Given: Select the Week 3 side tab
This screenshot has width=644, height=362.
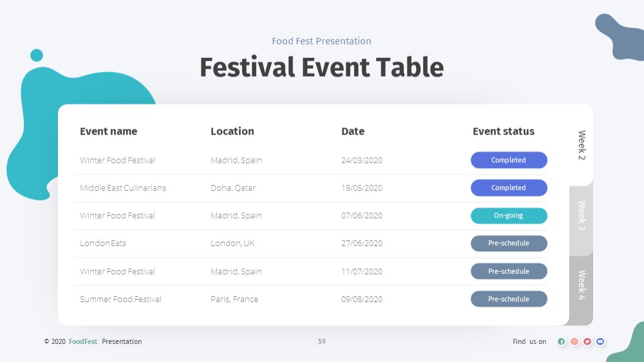Looking at the screenshot, I should pos(582,215).
